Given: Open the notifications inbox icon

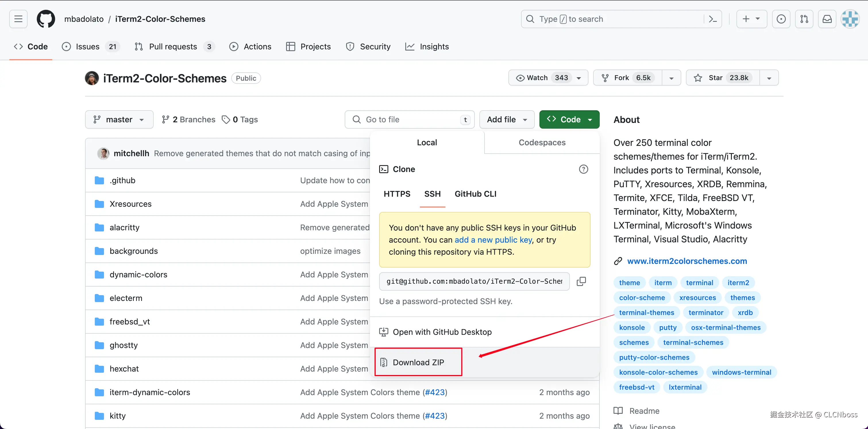Looking at the screenshot, I should tap(827, 19).
